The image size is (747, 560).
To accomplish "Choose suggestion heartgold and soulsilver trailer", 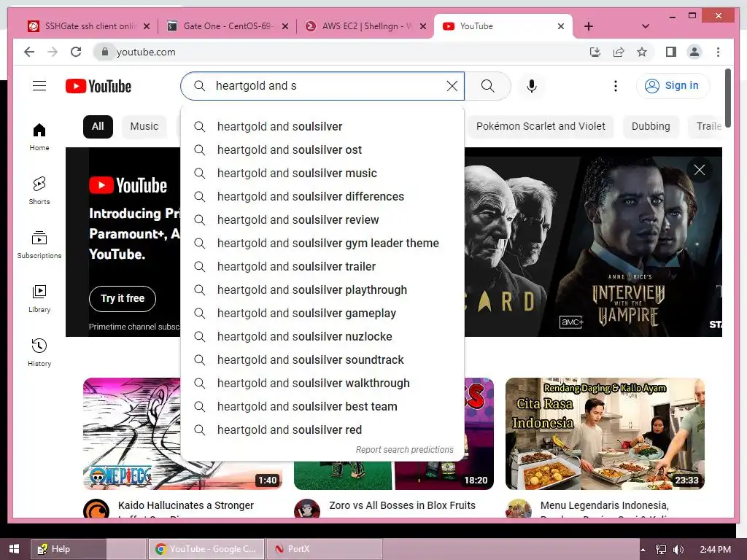I will 322,267.
